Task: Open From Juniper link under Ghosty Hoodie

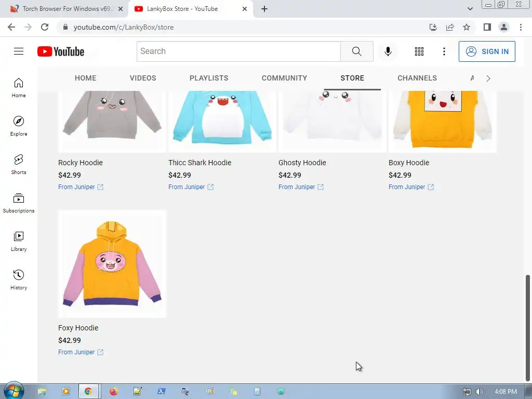Action: 297,187
